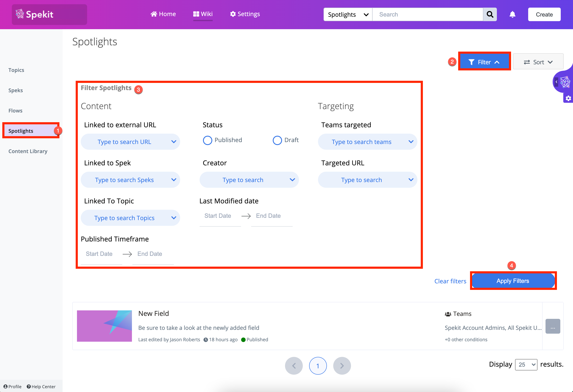Select the Draft status radio
573x392 pixels.
277,140
